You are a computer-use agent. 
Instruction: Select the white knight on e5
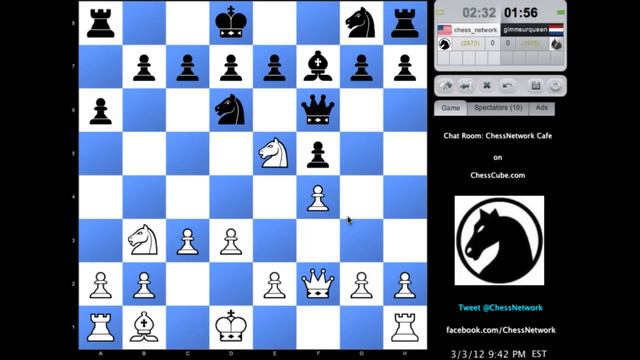pos(274,153)
